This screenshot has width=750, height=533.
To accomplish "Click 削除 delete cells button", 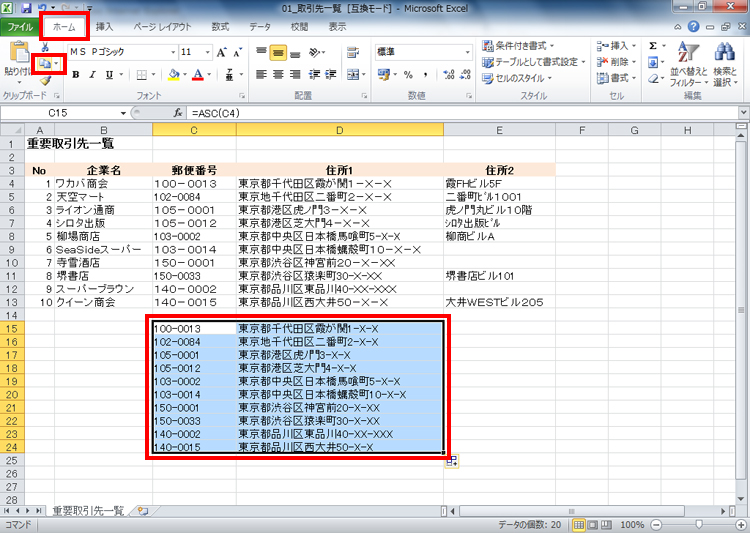I will [617, 62].
